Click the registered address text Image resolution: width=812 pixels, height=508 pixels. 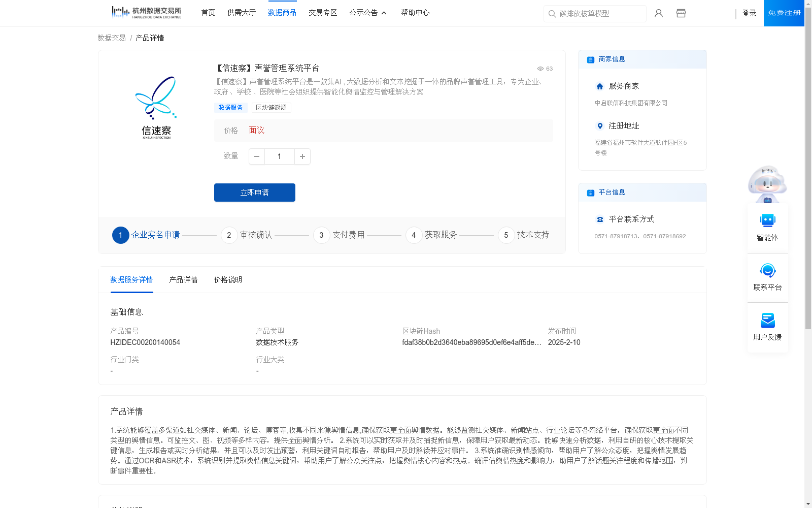coord(640,148)
